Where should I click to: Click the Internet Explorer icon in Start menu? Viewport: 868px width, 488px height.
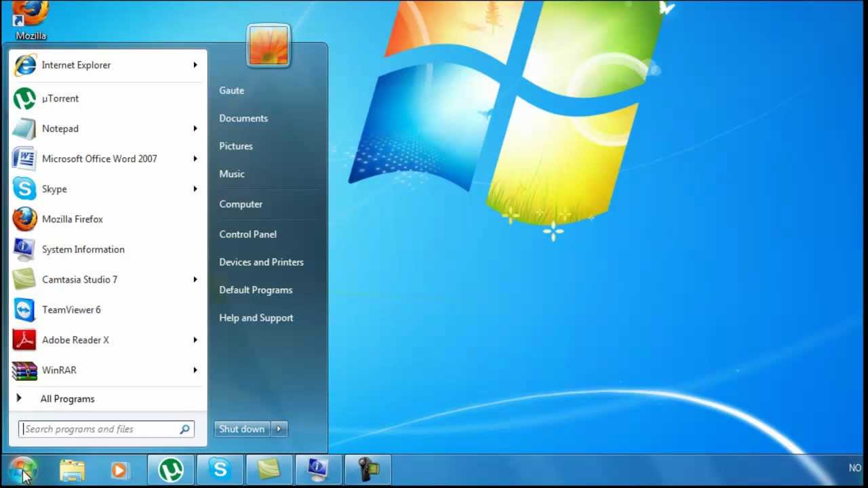pyautogui.click(x=25, y=65)
